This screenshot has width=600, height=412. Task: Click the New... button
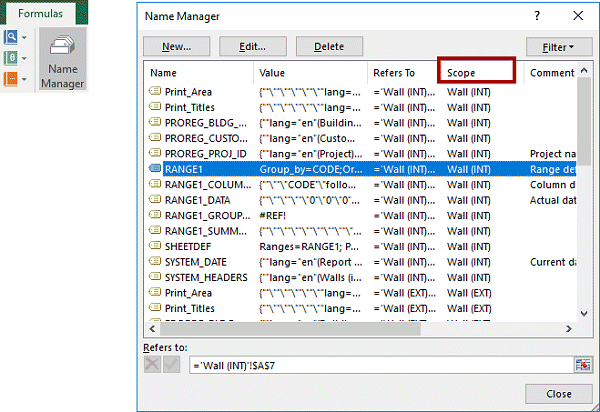tap(176, 46)
